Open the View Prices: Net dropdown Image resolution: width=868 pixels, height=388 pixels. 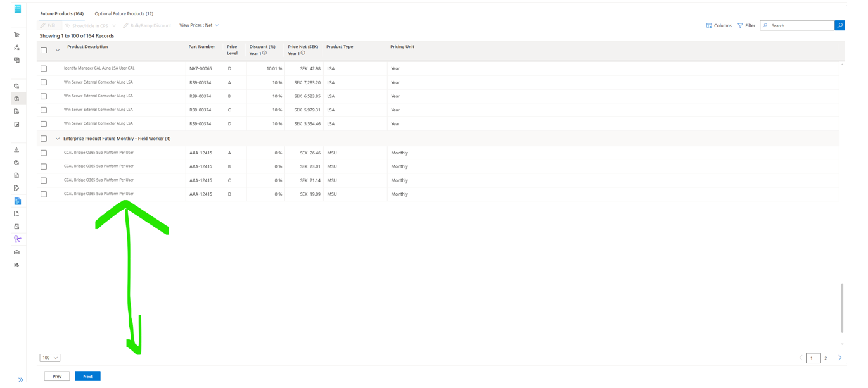199,25
